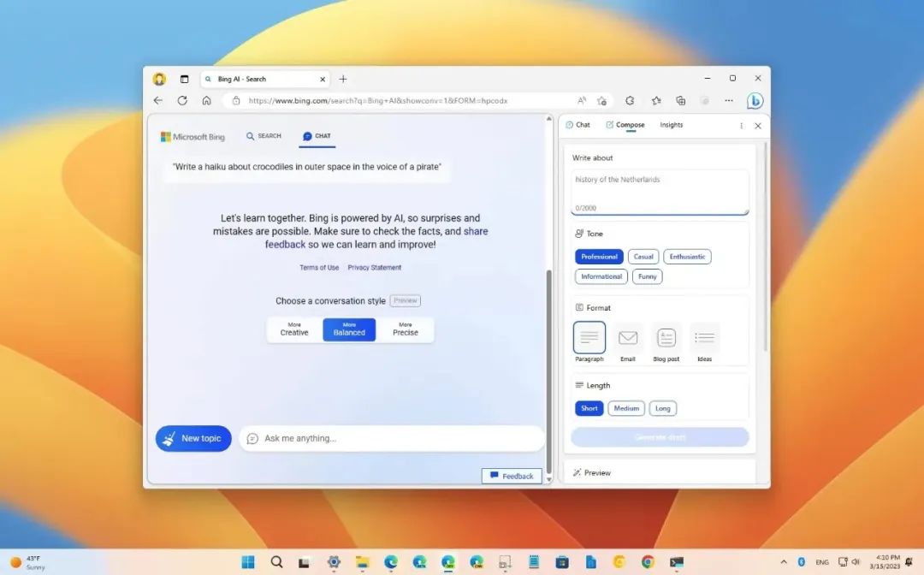Go to browser home page icon
Screen dimensions: 924x575
pos(206,100)
